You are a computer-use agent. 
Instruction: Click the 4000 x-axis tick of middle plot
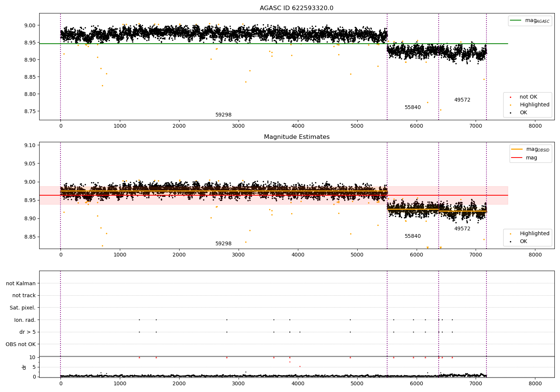point(298,255)
